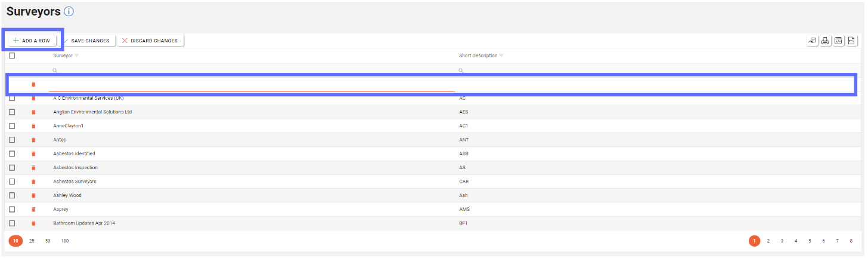
Task: Click the Surveyor name field in new row
Action: 250,84
